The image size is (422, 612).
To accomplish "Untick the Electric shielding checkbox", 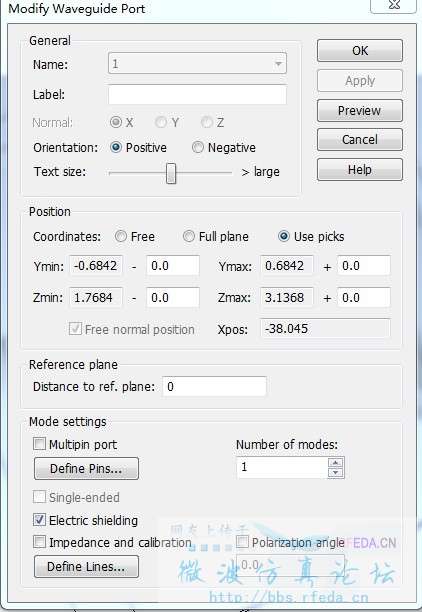I will [39, 519].
